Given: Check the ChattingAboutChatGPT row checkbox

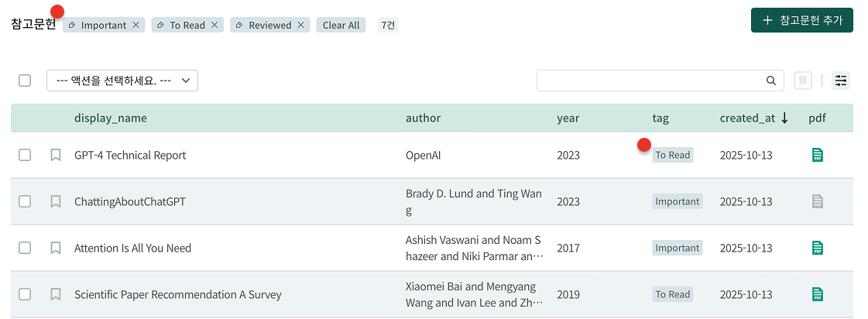Looking at the screenshot, I should (x=25, y=201).
